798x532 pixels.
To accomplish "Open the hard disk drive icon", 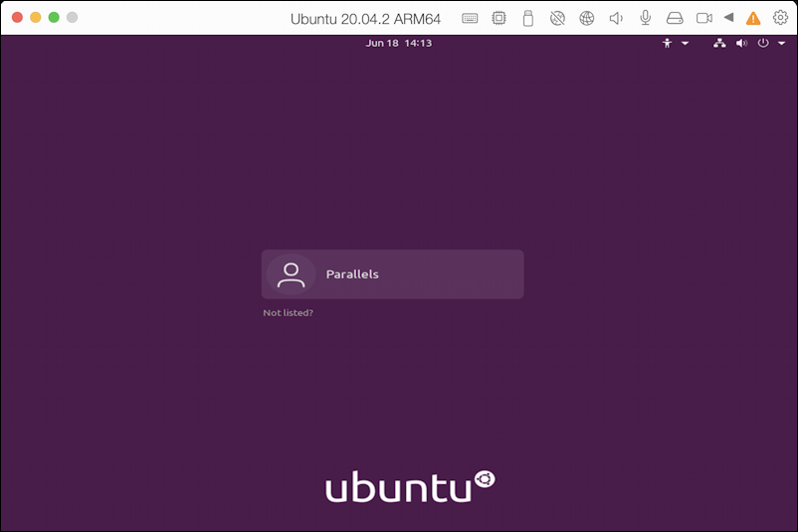I will tap(675, 18).
